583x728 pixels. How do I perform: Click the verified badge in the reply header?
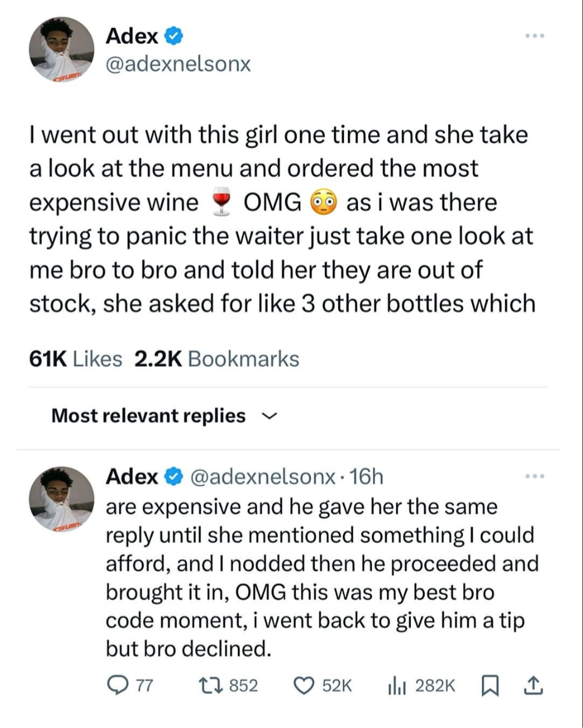click(173, 477)
